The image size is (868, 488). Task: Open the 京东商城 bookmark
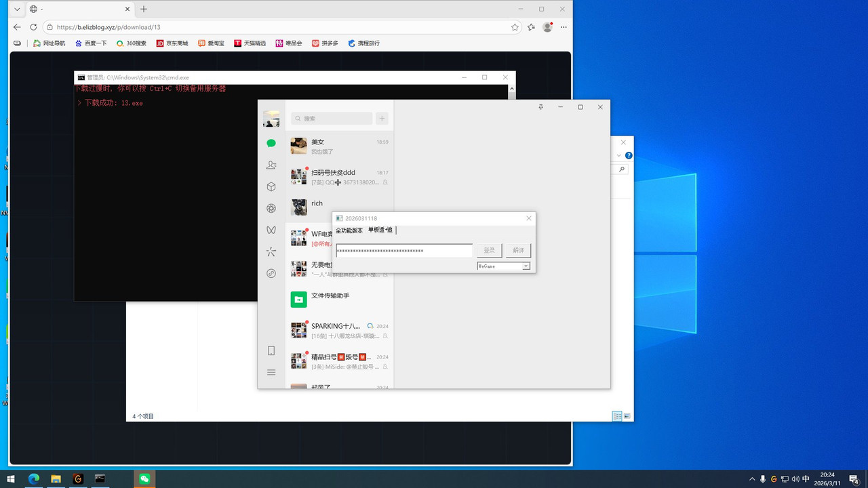point(172,43)
